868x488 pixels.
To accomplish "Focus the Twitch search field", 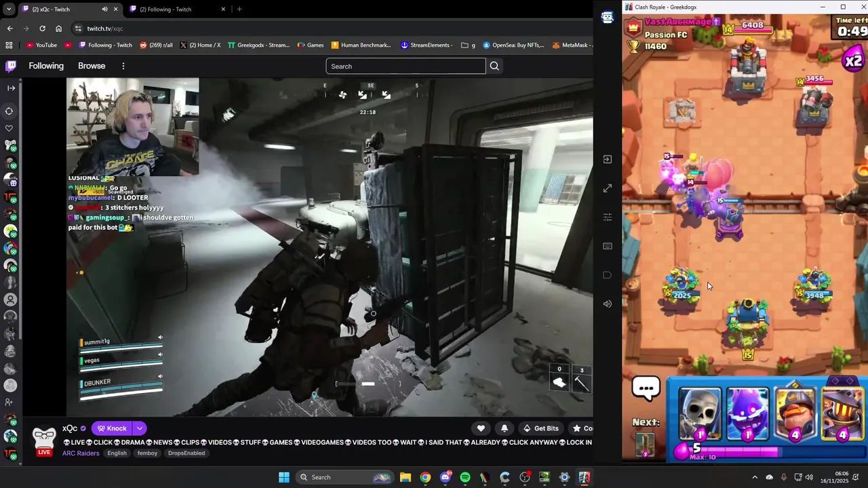I will click(x=406, y=66).
